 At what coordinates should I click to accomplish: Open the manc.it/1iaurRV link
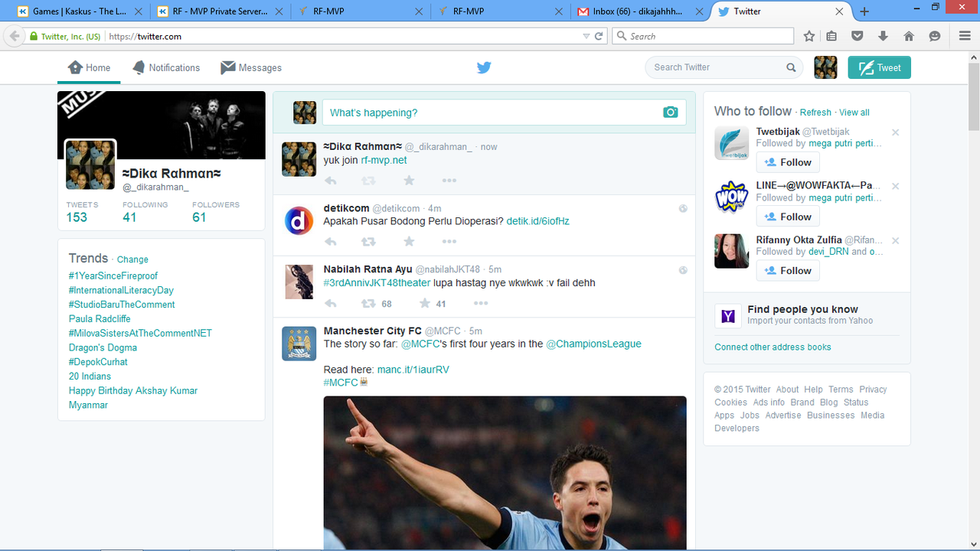(413, 370)
